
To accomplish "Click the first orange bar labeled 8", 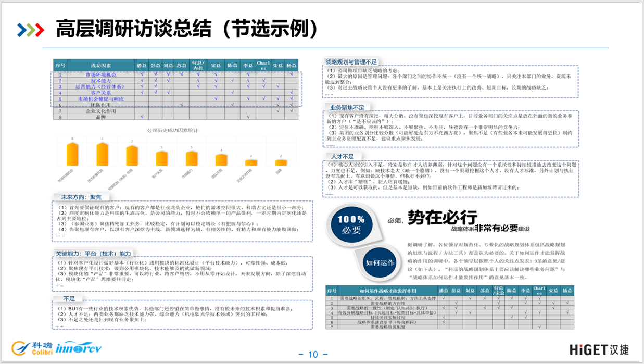I will pos(72,154).
